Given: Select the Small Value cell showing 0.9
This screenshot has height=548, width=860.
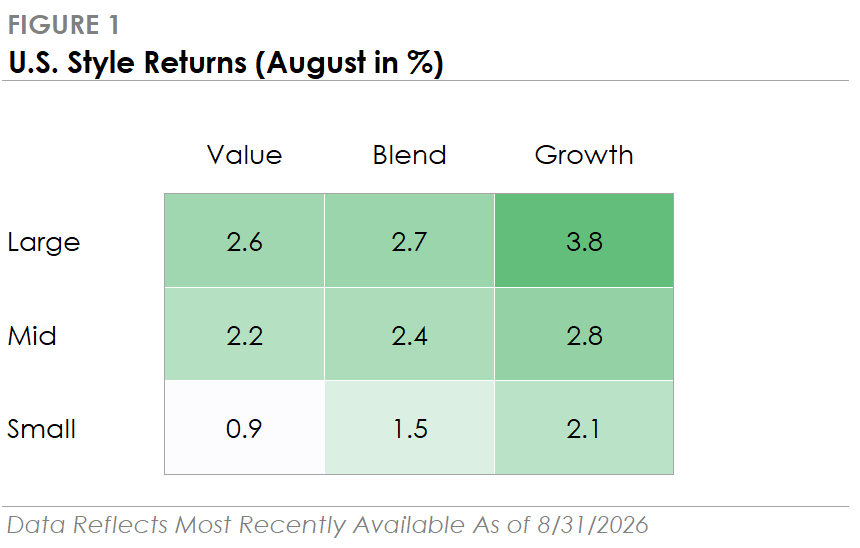Looking at the screenshot, I should (x=245, y=427).
